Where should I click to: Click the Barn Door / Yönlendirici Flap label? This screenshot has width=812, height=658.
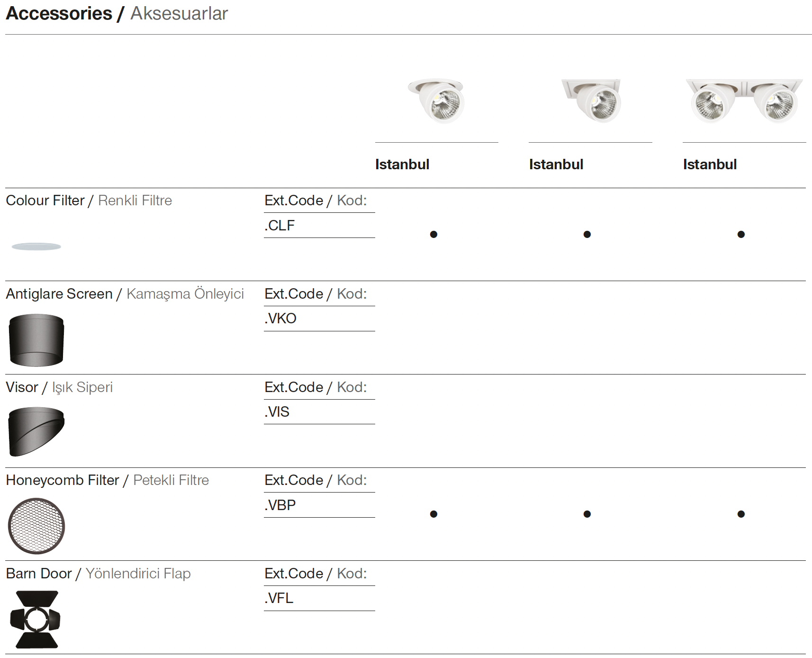pyautogui.click(x=98, y=574)
